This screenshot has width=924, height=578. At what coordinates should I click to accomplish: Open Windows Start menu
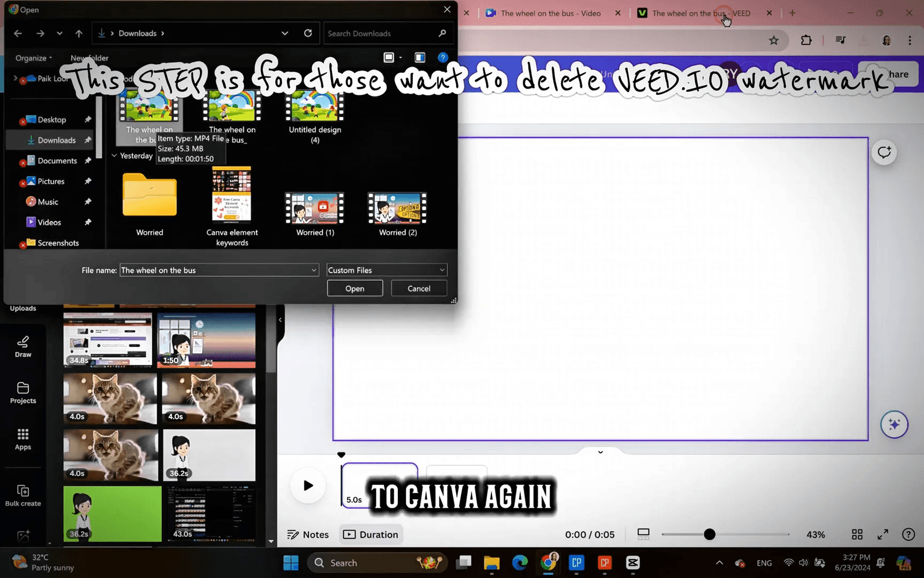point(291,563)
